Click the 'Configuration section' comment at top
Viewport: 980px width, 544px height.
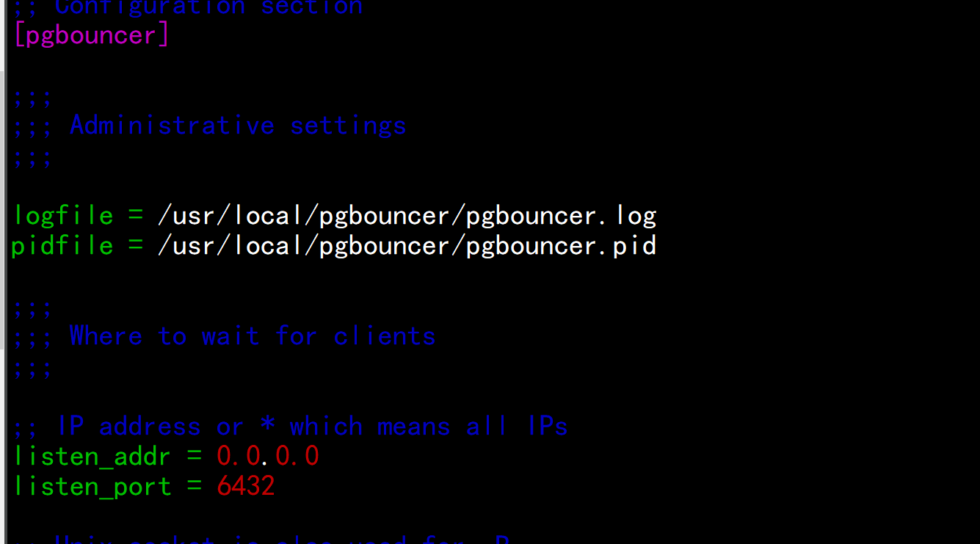[x=188, y=7]
